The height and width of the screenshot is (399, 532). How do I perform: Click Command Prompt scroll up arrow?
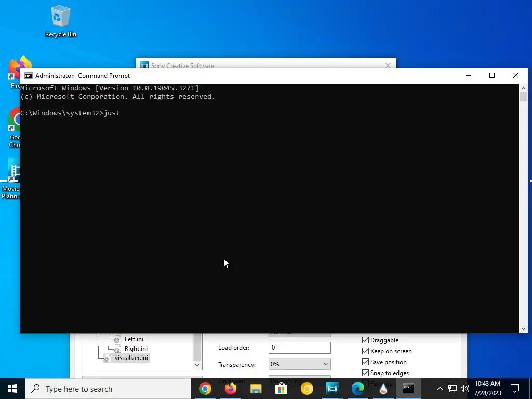(523, 88)
